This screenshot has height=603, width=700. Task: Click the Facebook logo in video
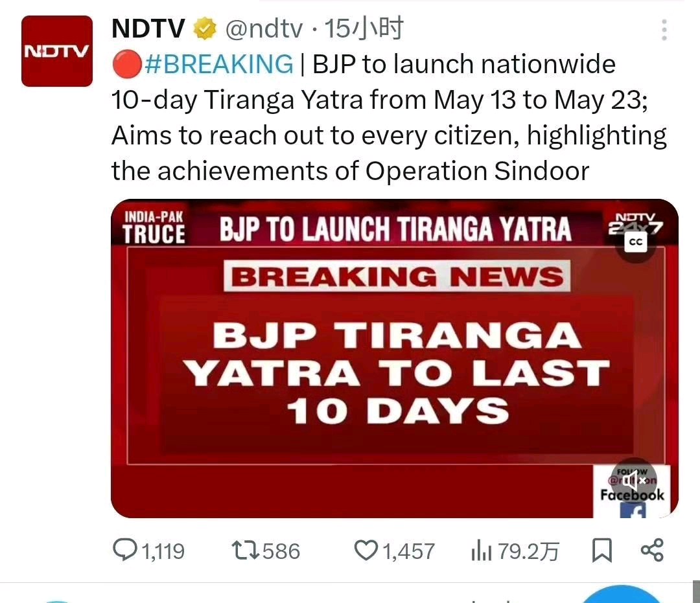click(633, 510)
